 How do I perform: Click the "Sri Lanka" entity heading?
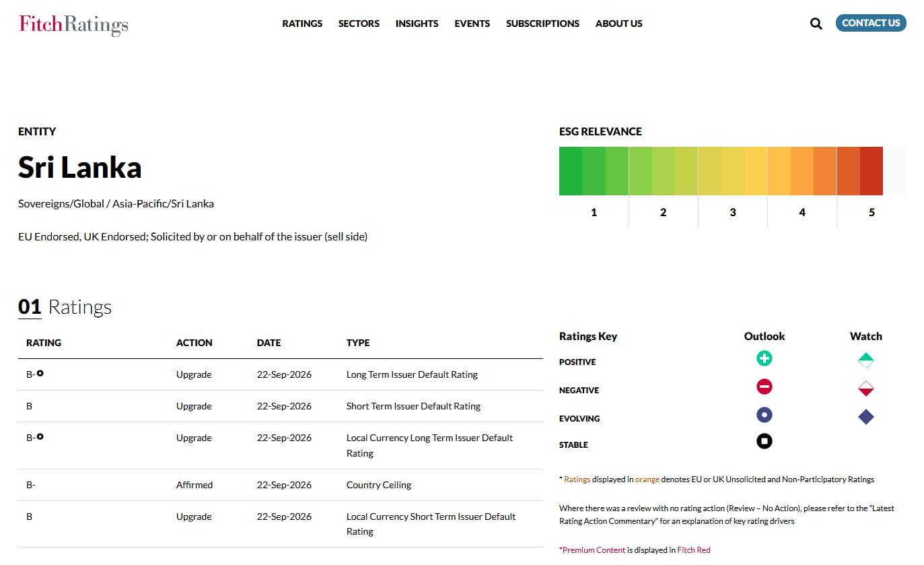[x=80, y=168]
